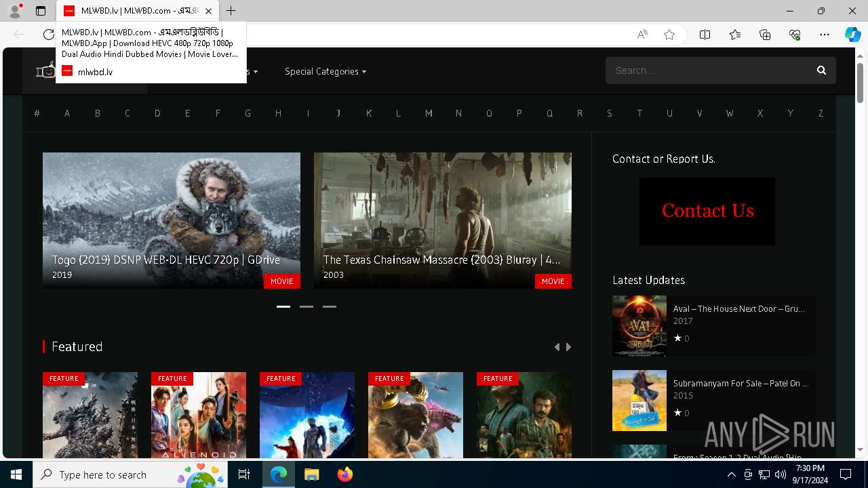Open Aval – The House Next Door
Screen dimensions: 868x488
point(738,308)
